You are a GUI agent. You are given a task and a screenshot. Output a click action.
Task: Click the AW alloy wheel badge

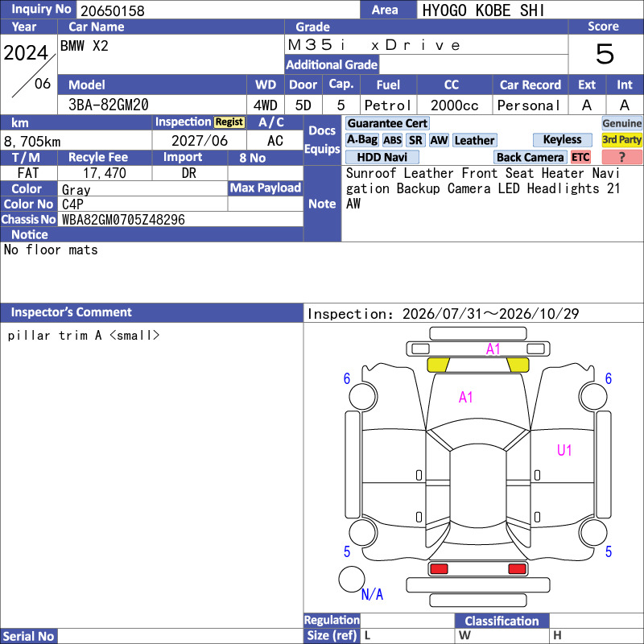pos(439,140)
